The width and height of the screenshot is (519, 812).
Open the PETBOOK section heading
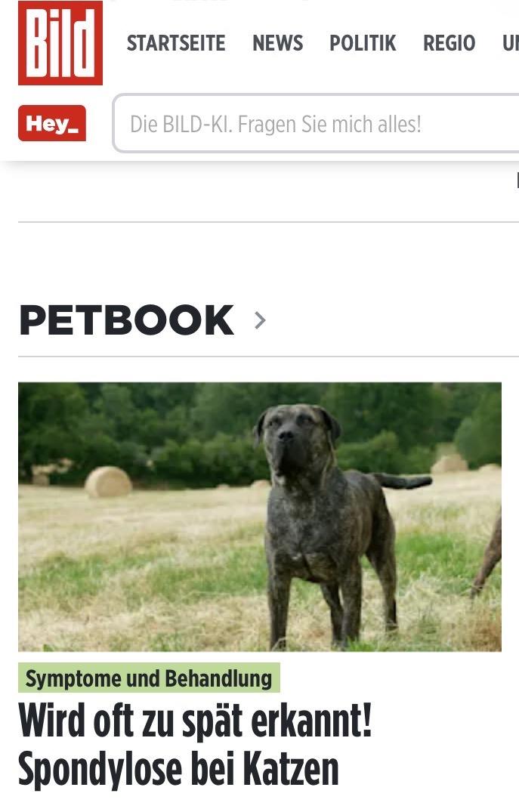click(x=126, y=320)
